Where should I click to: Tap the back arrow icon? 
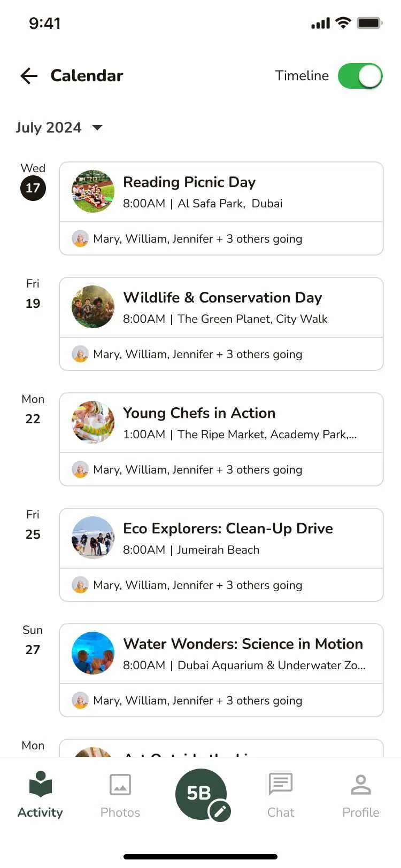point(29,76)
